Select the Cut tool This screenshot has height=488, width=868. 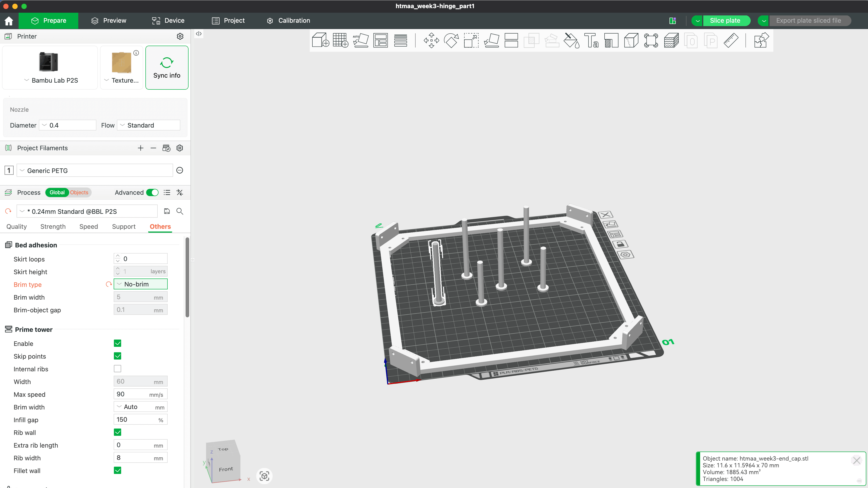pyautogui.click(x=511, y=40)
